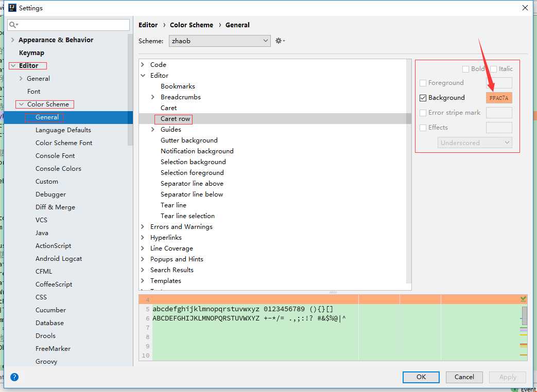Click the search magnifier icon
537x392 pixels.
(13, 25)
